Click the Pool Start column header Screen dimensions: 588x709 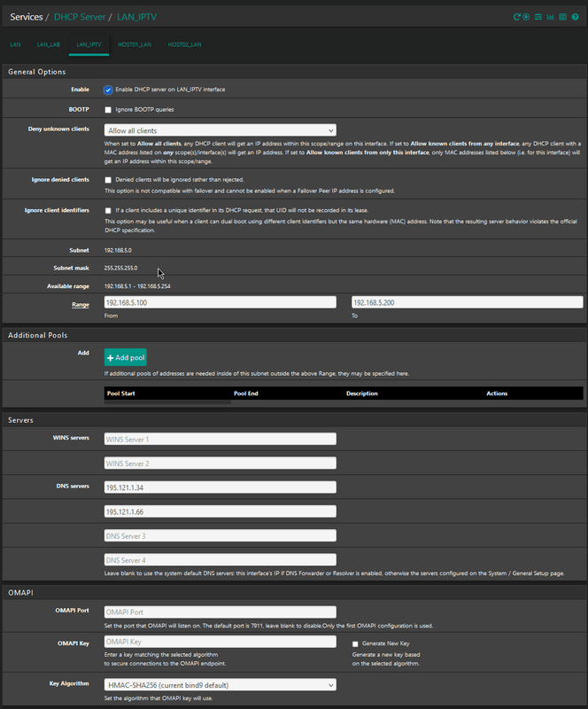point(120,393)
